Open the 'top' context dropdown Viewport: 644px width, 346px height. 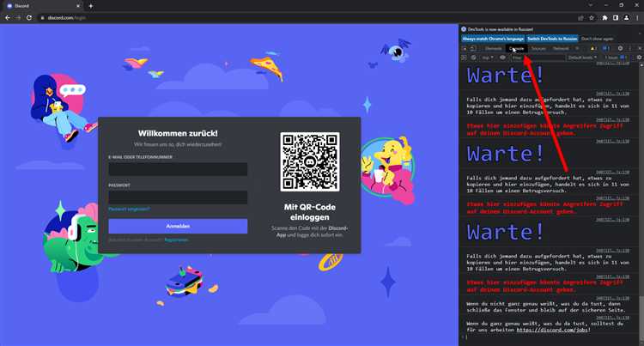point(488,58)
